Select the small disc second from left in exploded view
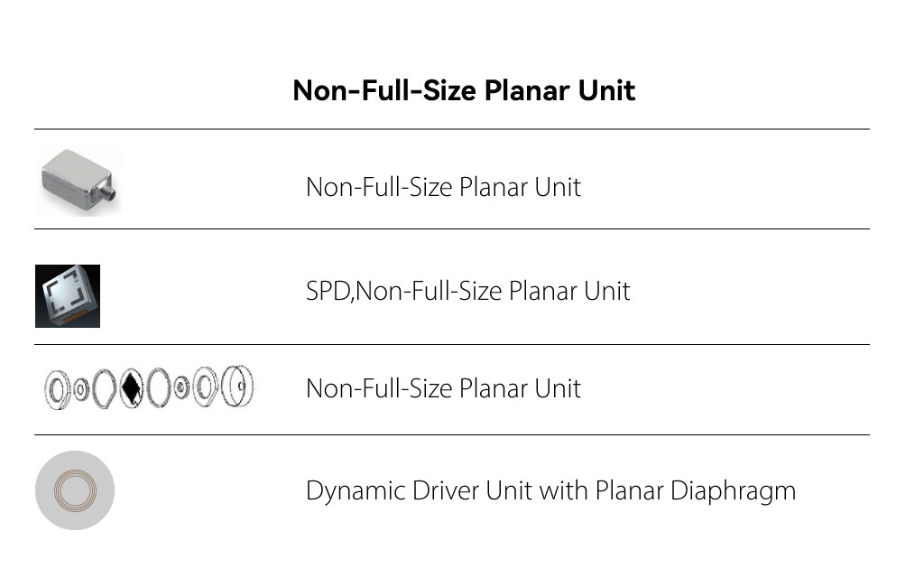The height and width of the screenshot is (578, 924). click(x=81, y=389)
